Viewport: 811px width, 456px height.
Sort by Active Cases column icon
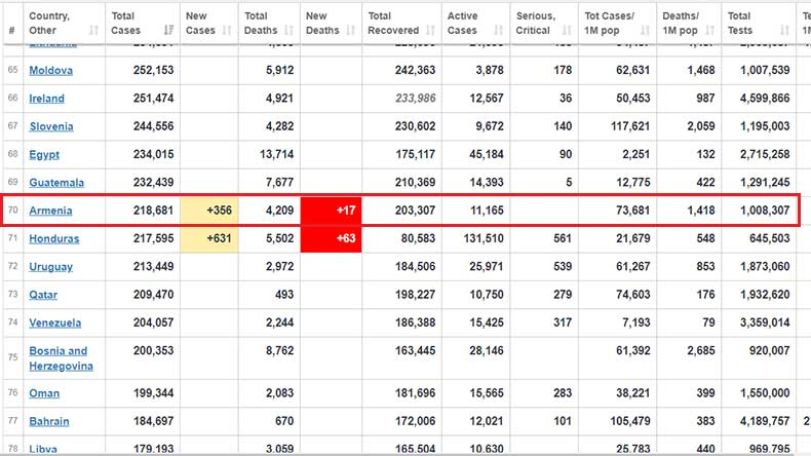pyautogui.click(x=499, y=31)
